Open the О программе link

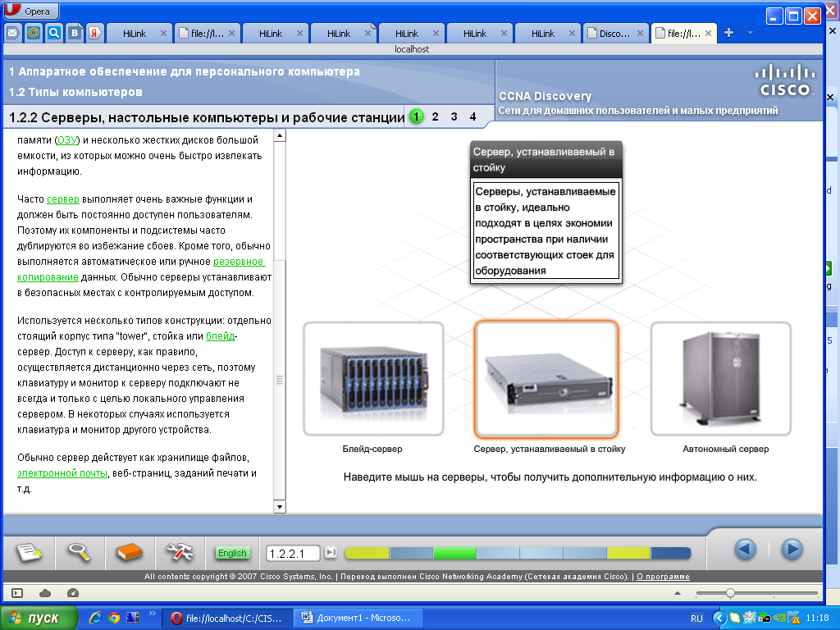pos(663,577)
